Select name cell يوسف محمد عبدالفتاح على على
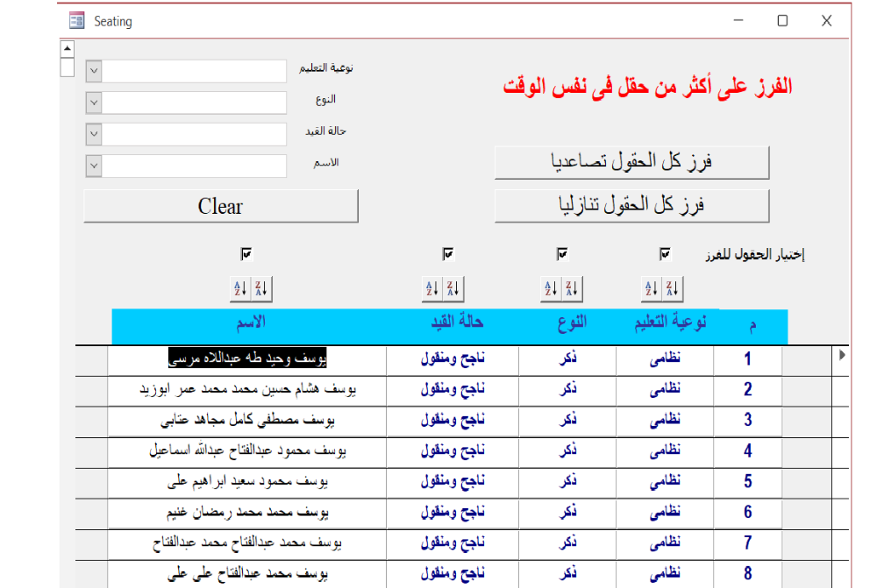877x588 pixels. (x=246, y=575)
